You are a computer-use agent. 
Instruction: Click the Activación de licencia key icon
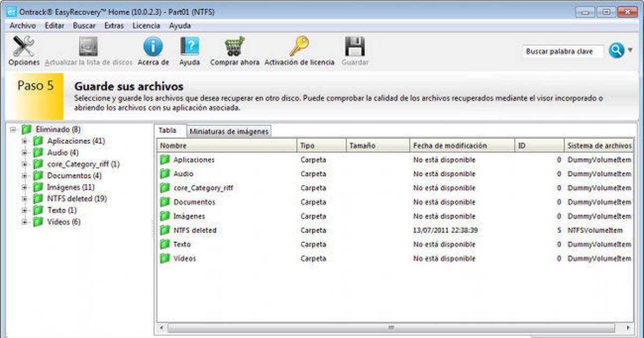(299, 47)
